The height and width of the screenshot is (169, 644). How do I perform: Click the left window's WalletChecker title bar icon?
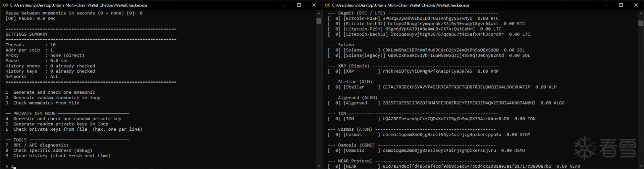pyautogui.click(x=5, y=5)
